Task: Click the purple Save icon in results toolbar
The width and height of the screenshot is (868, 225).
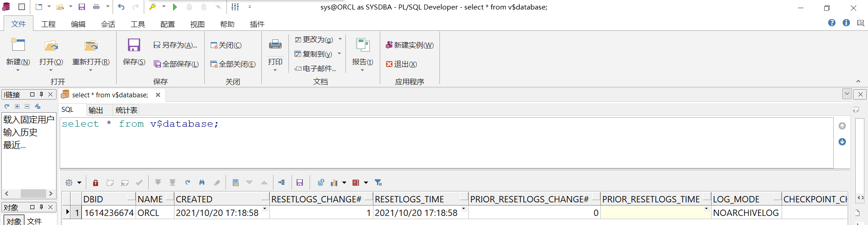Action: pyautogui.click(x=300, y=182)
